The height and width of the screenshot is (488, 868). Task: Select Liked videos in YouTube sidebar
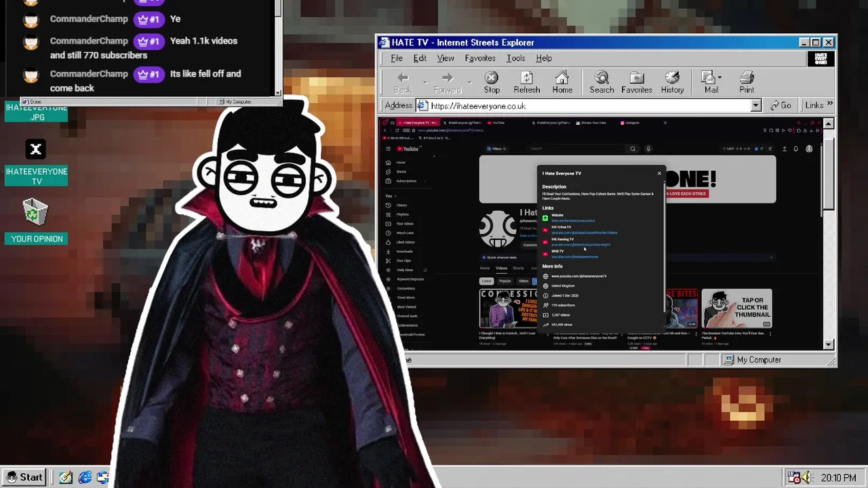point(401,242)
